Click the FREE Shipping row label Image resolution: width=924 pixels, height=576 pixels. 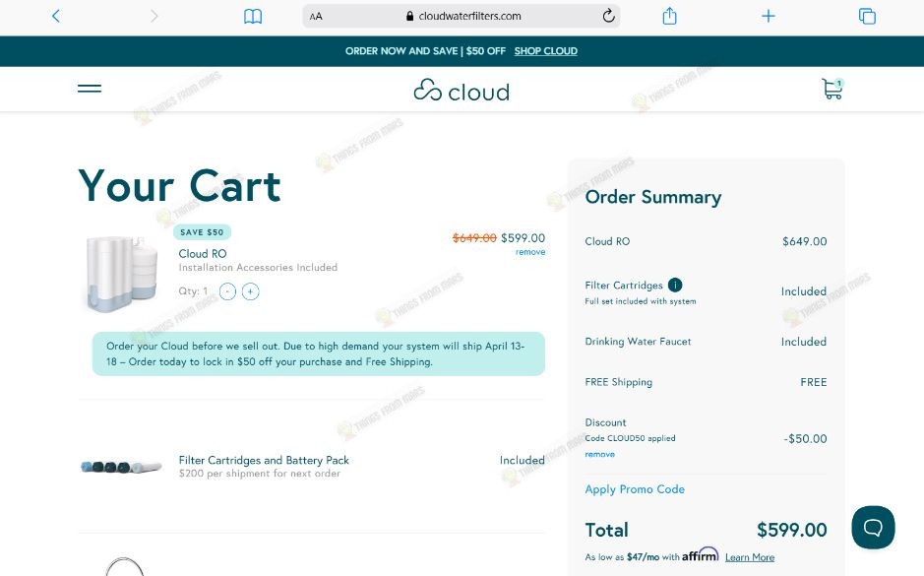[x=619, y=382]
